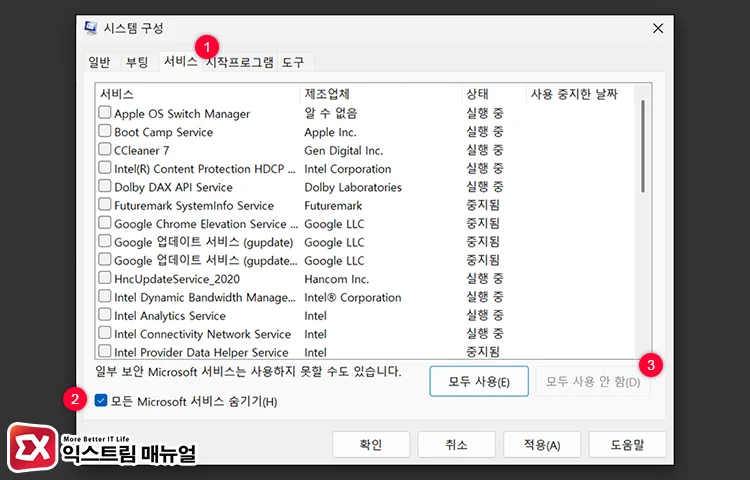Click the 시스템 구성 title bar icon
750x480 pixels.
pos(91,28)
